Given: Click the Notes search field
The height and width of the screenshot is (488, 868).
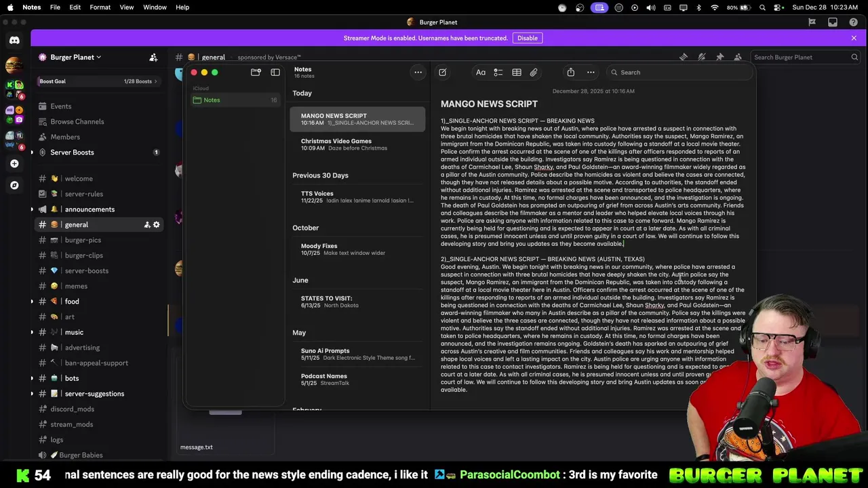Looking at the screenshot, I should click(x=678, y=73).
